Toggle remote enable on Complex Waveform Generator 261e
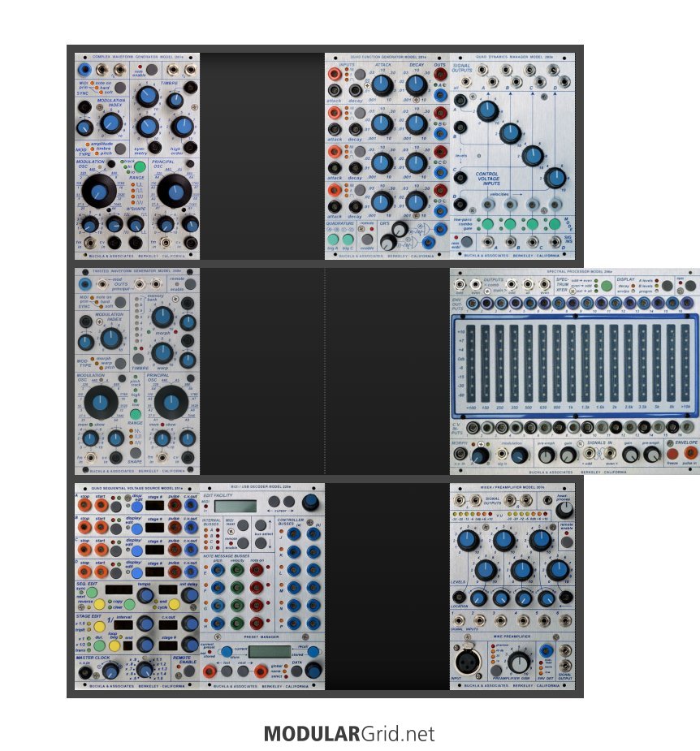 151,69
